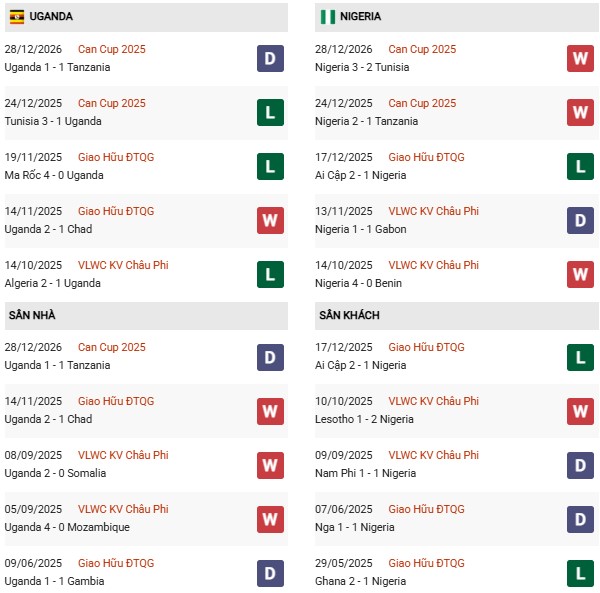Click the VLWC KV Châu Phi link for Lesotho 1-2 Nigeria

click(x=433, y=401)
